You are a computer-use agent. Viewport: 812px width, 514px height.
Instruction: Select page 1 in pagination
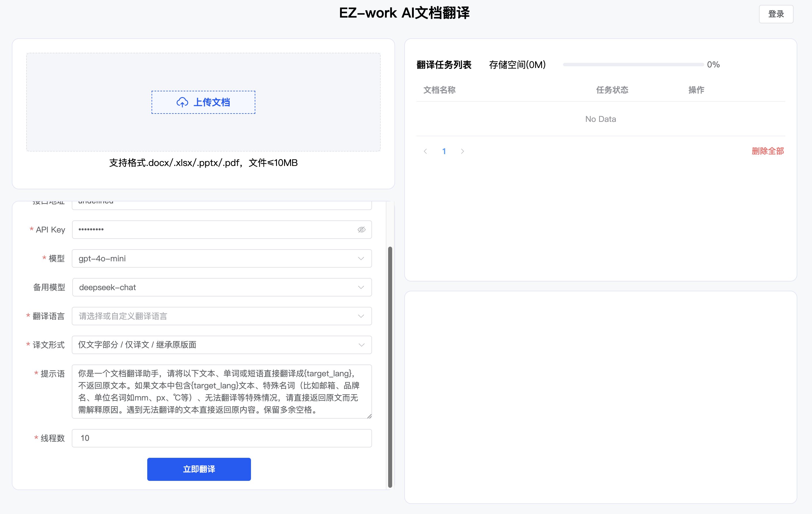pos(444,151)
